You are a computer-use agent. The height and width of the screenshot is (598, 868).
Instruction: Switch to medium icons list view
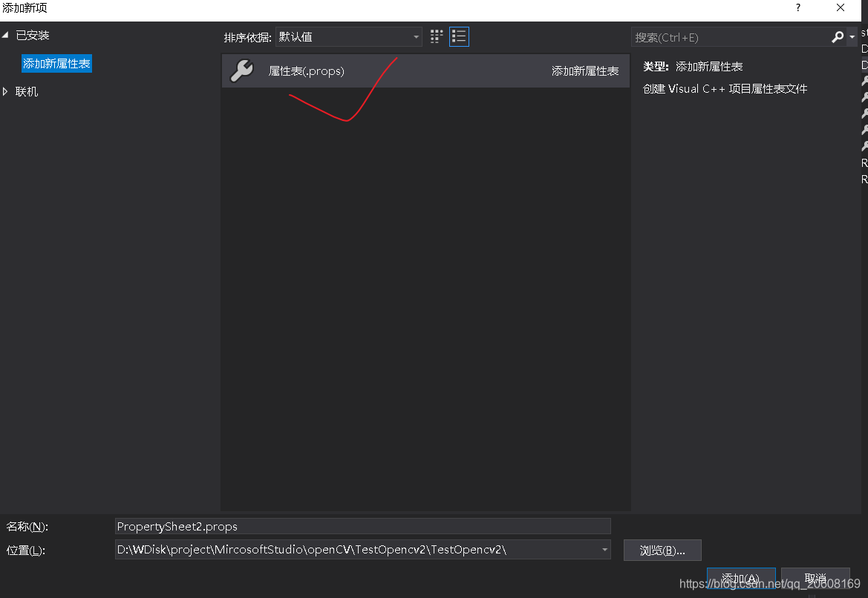[459, 36]
